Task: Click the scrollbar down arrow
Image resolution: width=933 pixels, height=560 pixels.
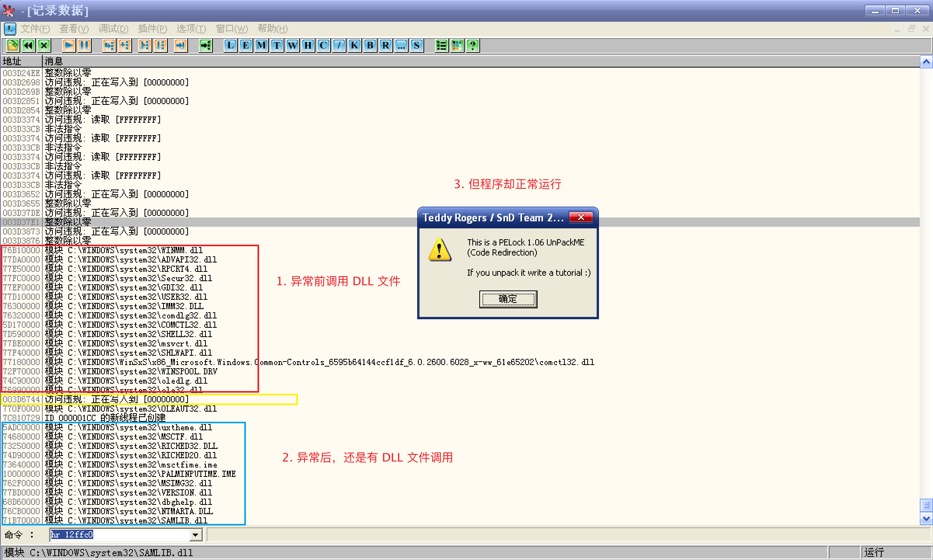Action: (x=926, y=518)
